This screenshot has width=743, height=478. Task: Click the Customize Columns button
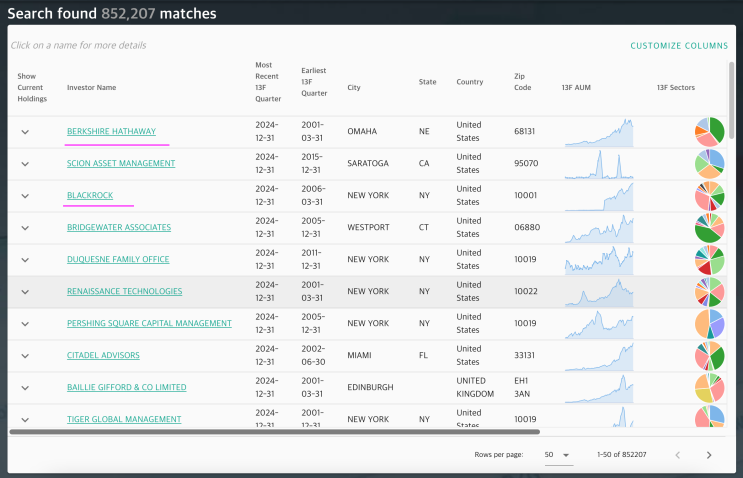(679, 46)
